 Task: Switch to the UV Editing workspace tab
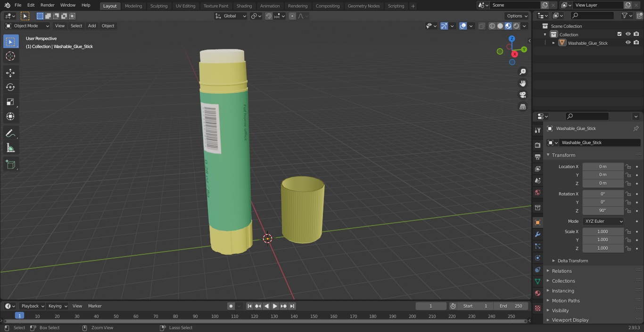(185, 6)
